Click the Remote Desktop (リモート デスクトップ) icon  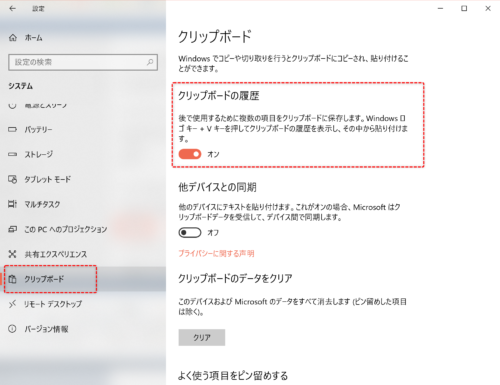point(12,304)
